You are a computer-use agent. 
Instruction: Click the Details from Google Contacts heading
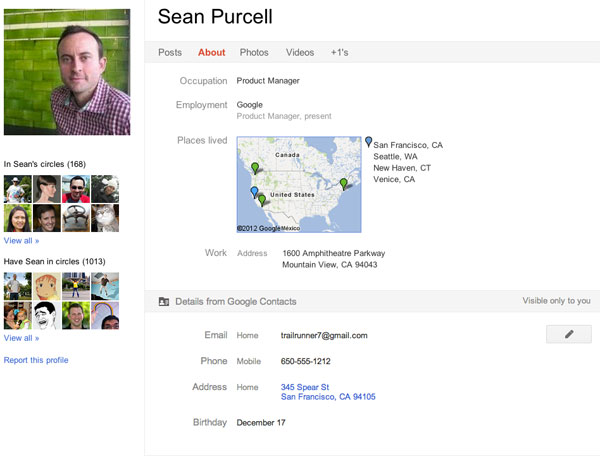[x=236, y=301]
